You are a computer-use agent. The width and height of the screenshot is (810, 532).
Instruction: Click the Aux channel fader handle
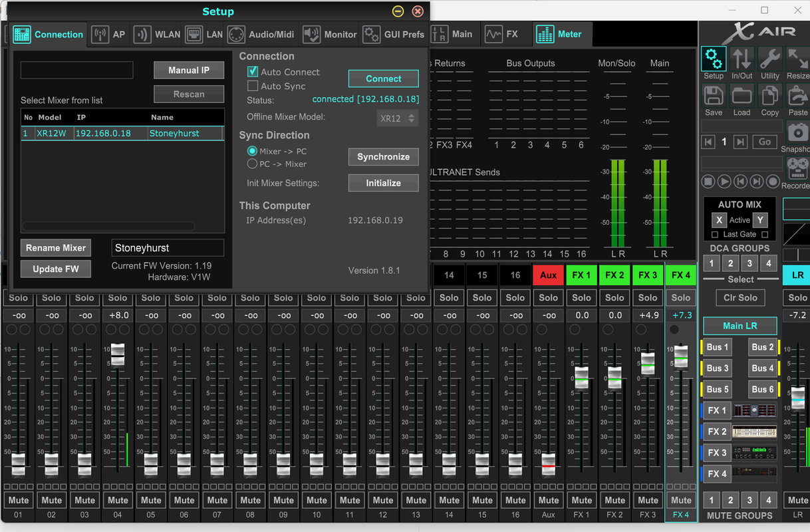[549, 464]
